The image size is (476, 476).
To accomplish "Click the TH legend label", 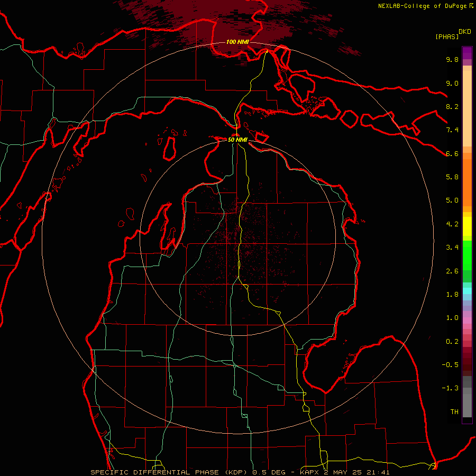I will [x=454, y=412].
